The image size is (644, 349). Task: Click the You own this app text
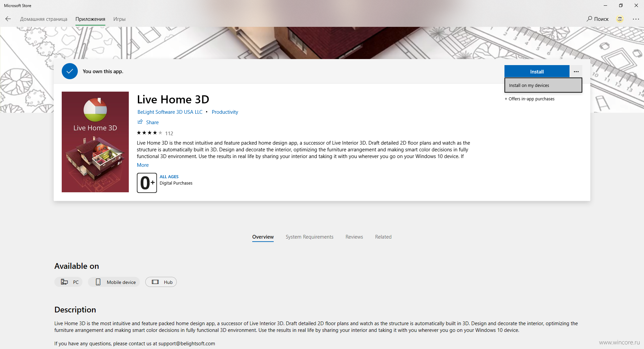tap(103, 71)
